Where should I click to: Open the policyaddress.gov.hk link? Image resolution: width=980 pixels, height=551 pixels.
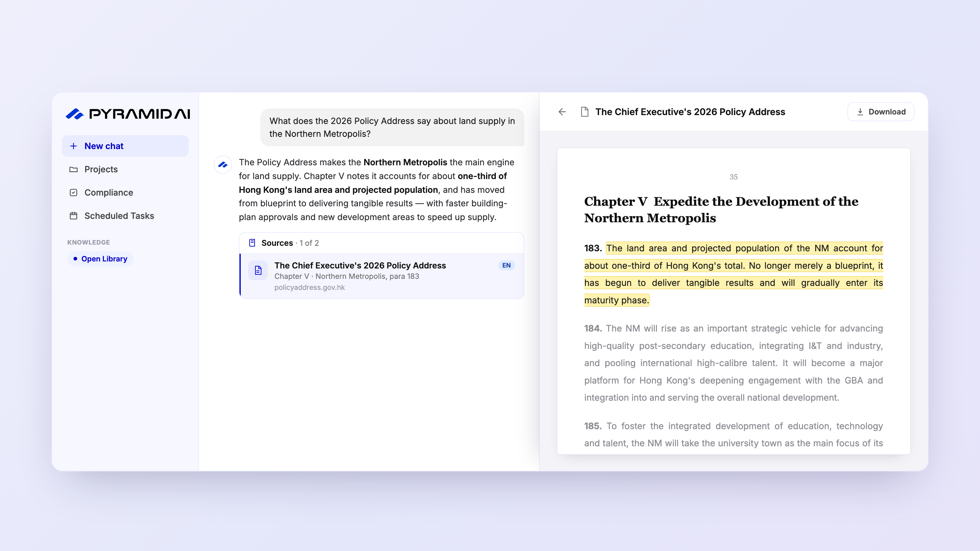pos(309,287)
